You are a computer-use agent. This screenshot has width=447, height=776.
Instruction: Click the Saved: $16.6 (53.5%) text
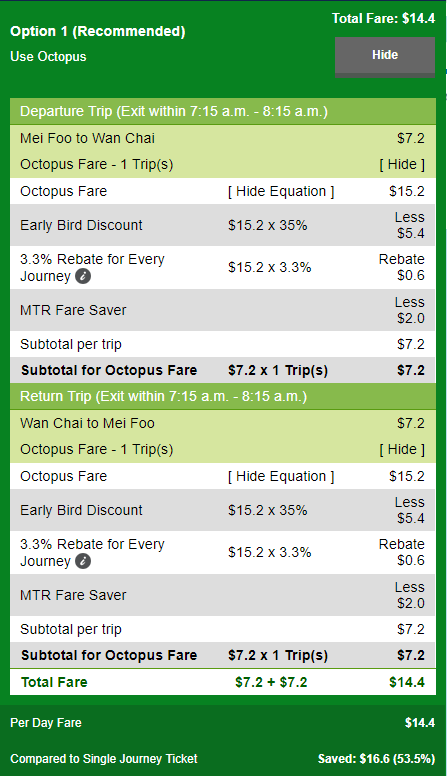[x=376, y=759]
